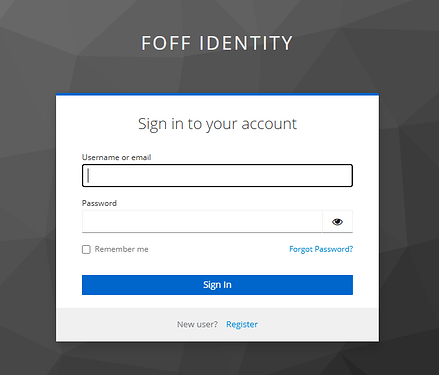Click the blue top border of the card
The height and width of the screenshot is (375, 439).
pos(217,94)
